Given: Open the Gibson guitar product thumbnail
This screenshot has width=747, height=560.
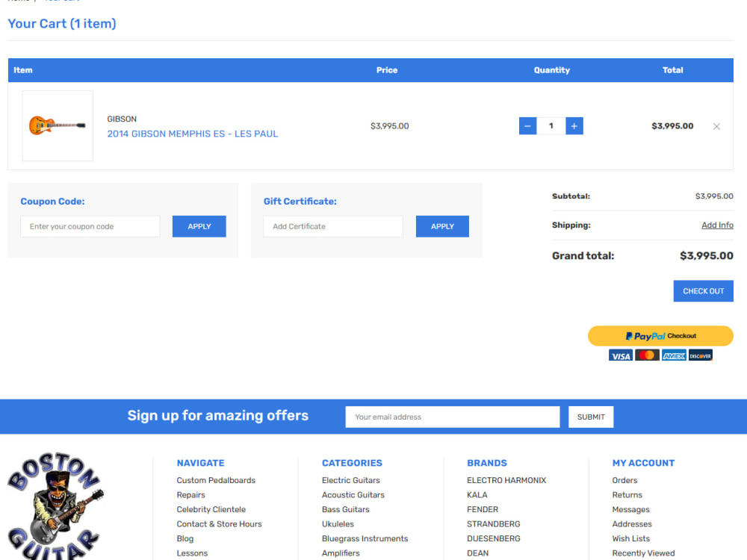Looking at the screenshot, I should (x=58, y=125).
